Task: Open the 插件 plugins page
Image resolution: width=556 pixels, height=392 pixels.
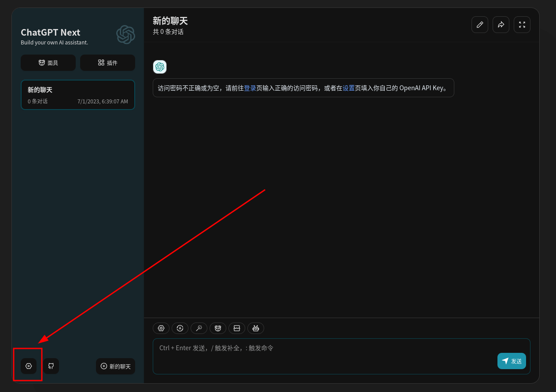Action: coord(107,62)
